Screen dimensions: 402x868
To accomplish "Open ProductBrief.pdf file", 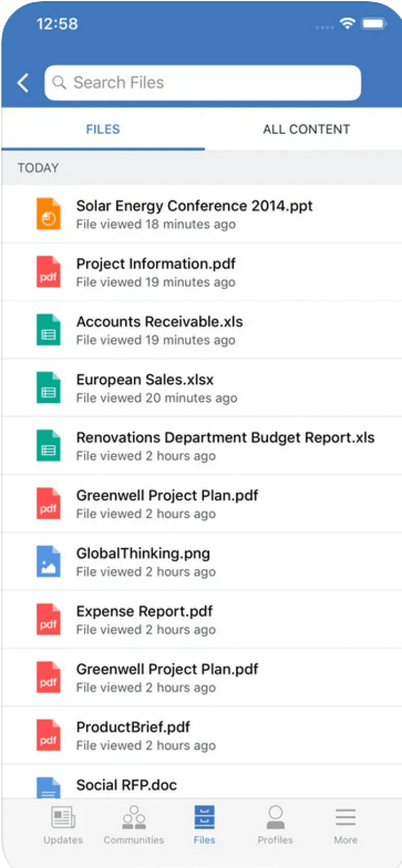I will point(133,727).
